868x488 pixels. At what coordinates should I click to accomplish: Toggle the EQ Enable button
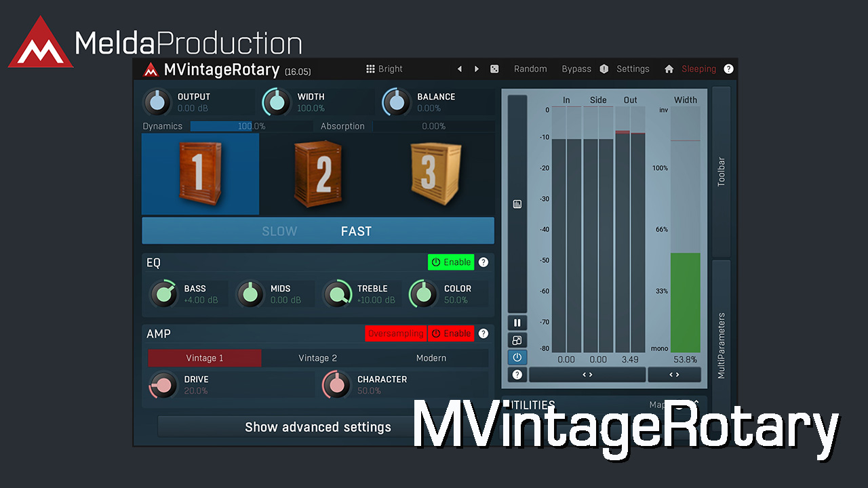coord(451,262)
